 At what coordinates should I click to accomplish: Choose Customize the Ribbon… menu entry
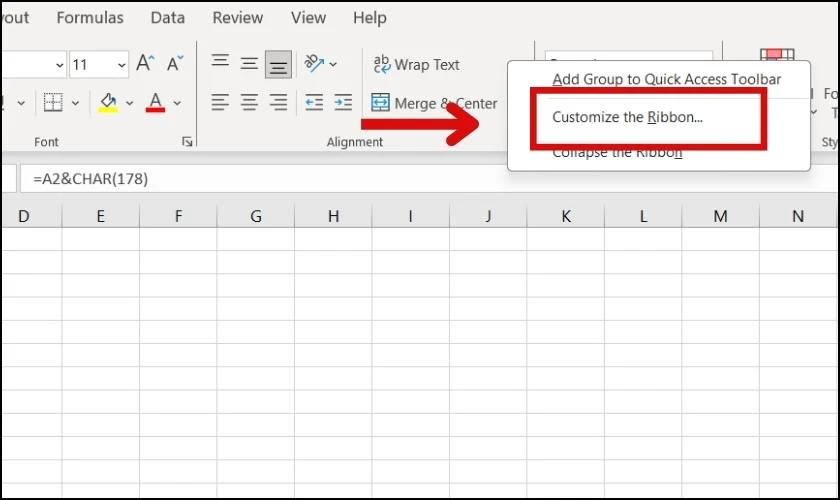click(x=627, y=117)
